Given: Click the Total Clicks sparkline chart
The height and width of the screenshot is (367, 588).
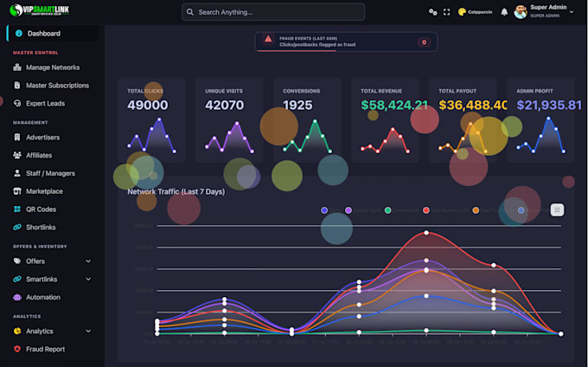Looking at the screenshot, I should pos(152,136).
